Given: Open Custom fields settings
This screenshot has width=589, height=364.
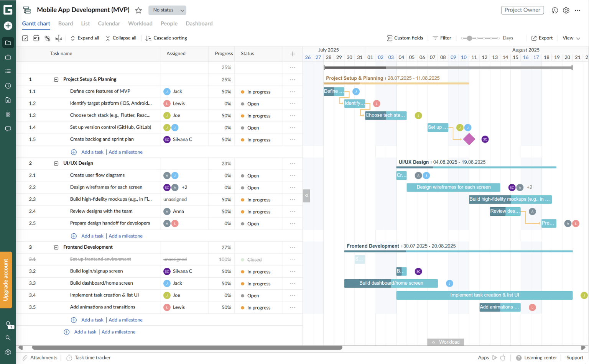Looking at the screenshot, I should [x=405, y=38].
